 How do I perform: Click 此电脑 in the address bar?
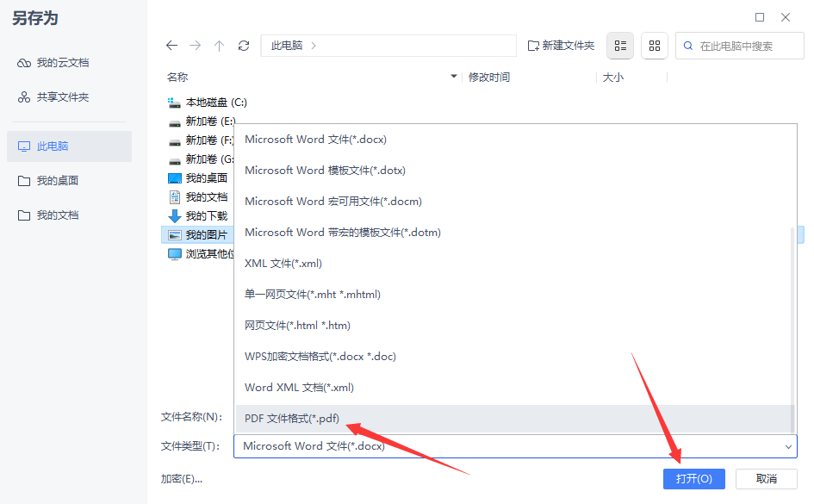click(287, 46)
